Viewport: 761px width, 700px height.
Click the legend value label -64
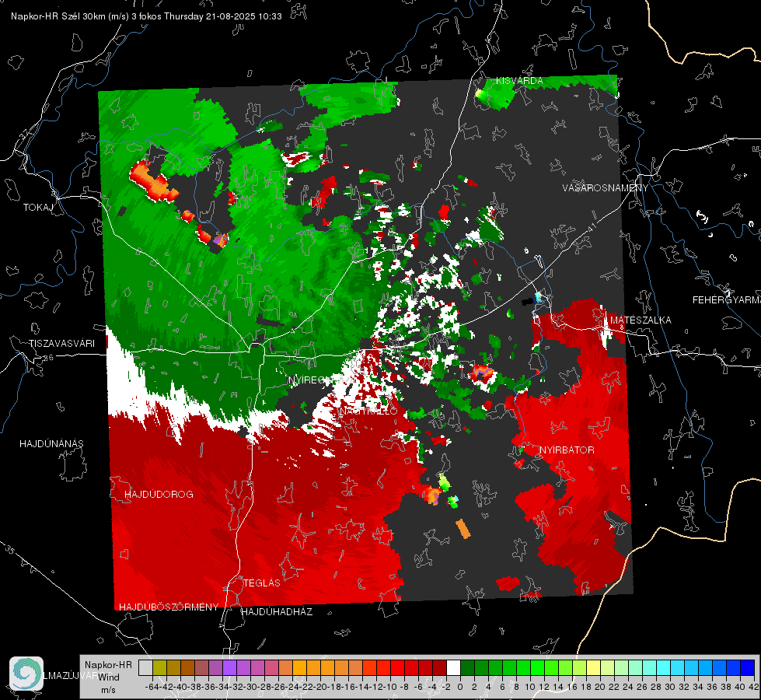[x=152, y=687]
